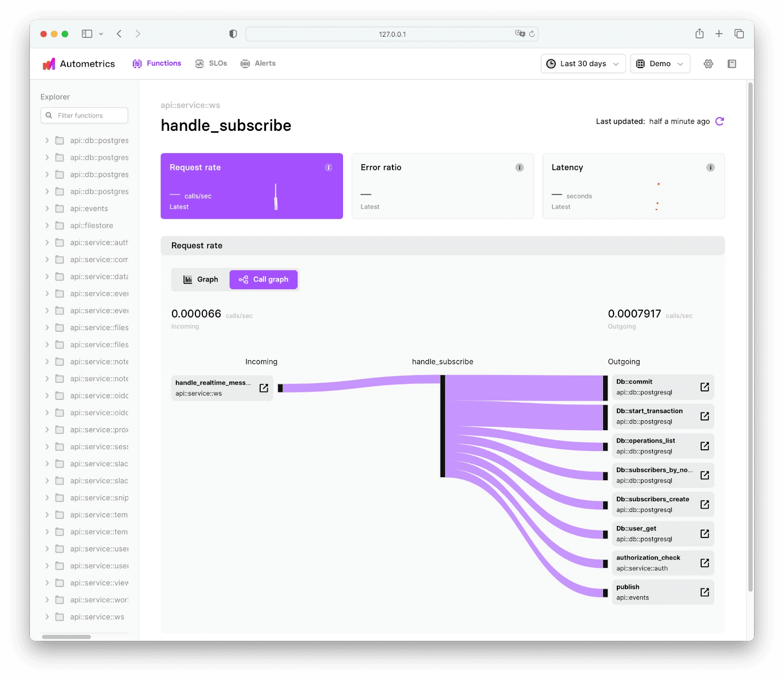Toggle the side panel icon next to settings

click(x=732, y=64)
